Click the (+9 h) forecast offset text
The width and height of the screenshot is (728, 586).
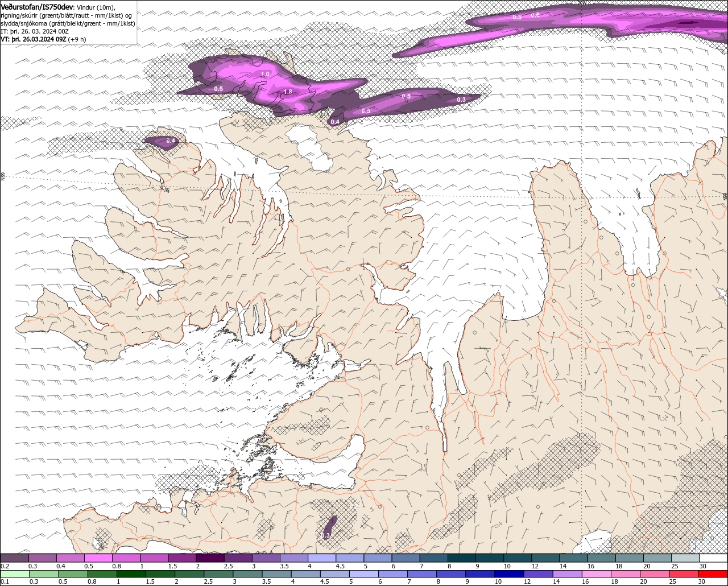(77, 39)
